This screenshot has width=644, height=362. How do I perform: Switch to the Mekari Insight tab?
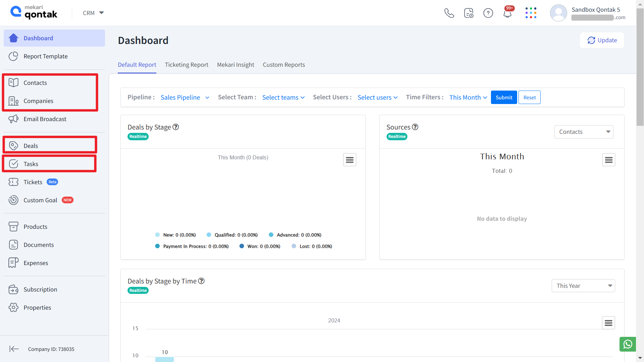[236, 65]
